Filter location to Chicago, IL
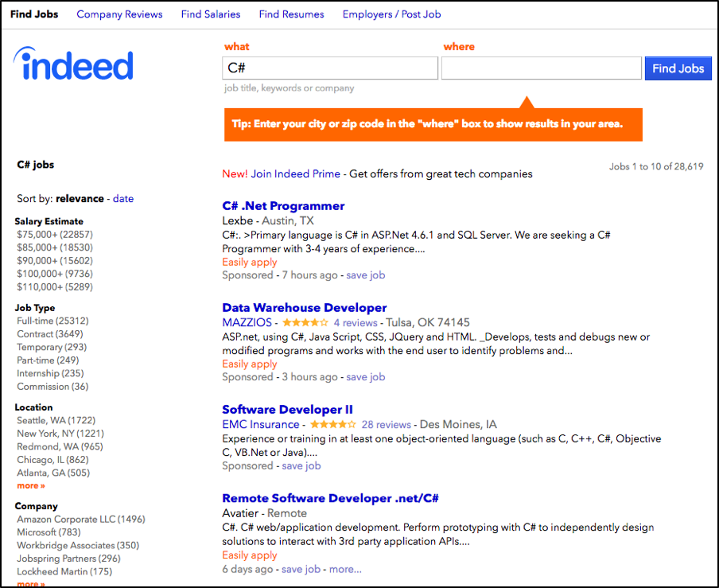This screenshot has width=719, height=588. point(52,460)
